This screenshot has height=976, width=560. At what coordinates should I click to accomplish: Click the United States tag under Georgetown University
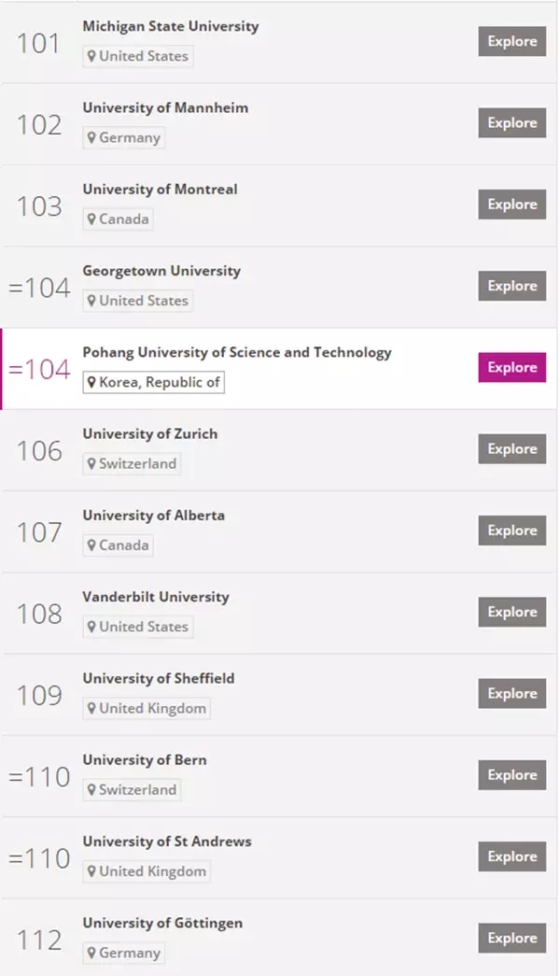[138, 301]
